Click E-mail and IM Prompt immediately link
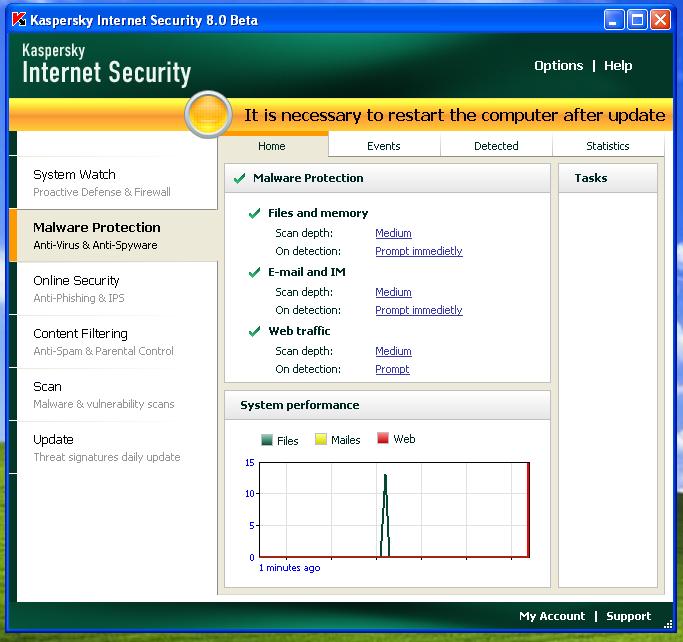The width and height of the screenshot is (683, 642). click(419, 310)
